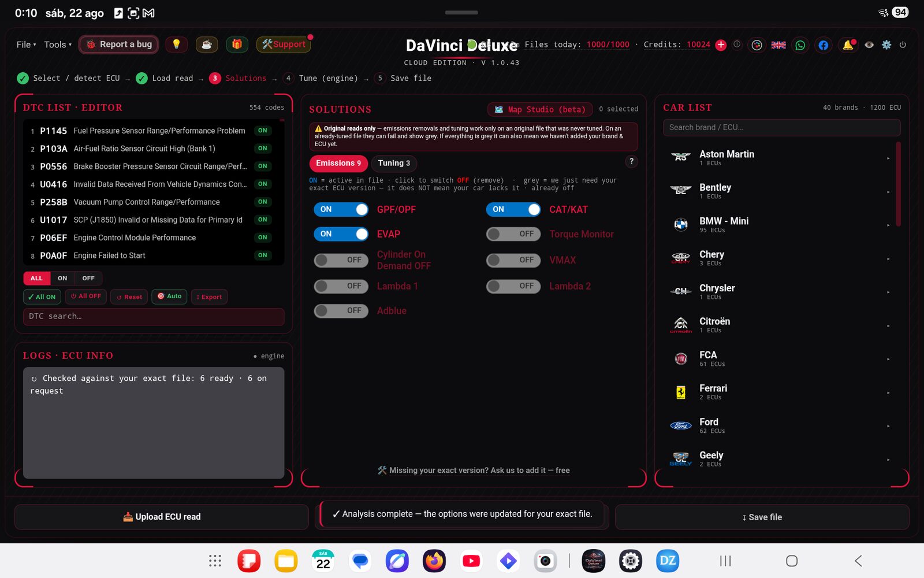Switch to the Emissions 9 tab
This screenshot has height=578, width=924.
click(x=338, y=163)
